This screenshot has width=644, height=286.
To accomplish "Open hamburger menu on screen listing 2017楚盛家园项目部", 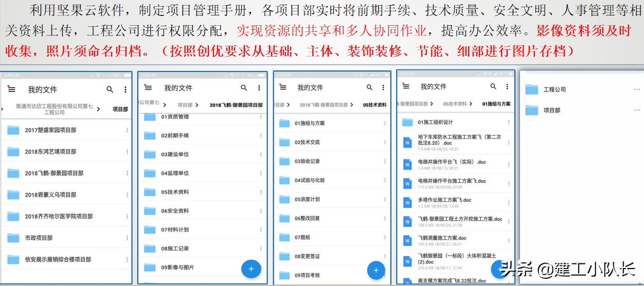I will tap(11, 89).
